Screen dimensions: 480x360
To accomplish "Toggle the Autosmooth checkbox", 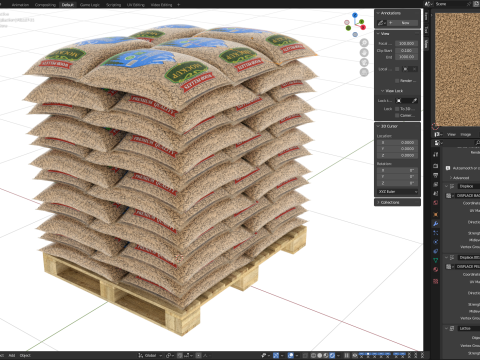I will click(448, 168).
